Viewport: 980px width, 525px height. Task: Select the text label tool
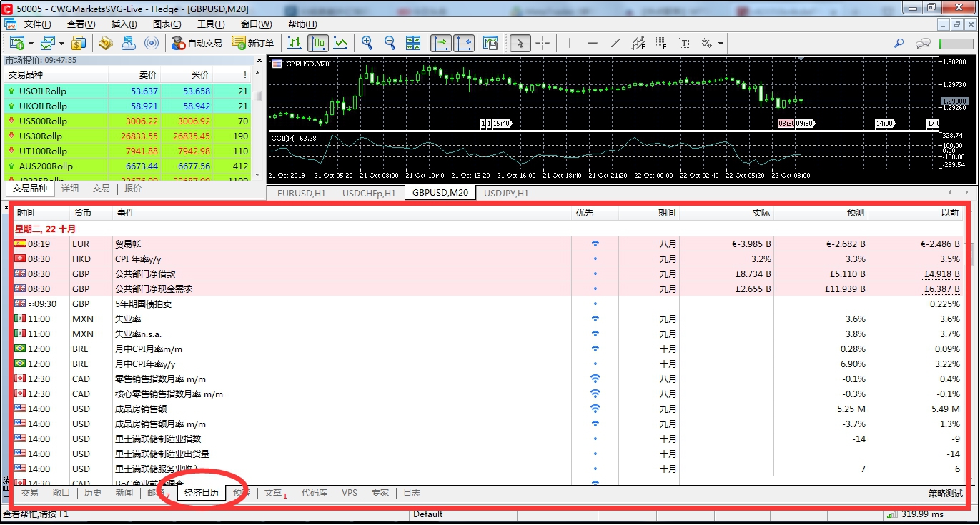pos(684,44)
